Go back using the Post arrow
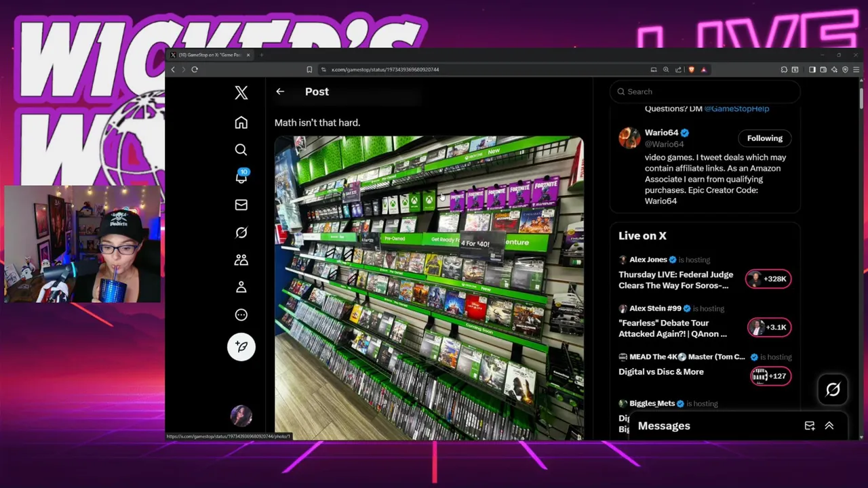This screenshot has width=868, height=488. 280,91
